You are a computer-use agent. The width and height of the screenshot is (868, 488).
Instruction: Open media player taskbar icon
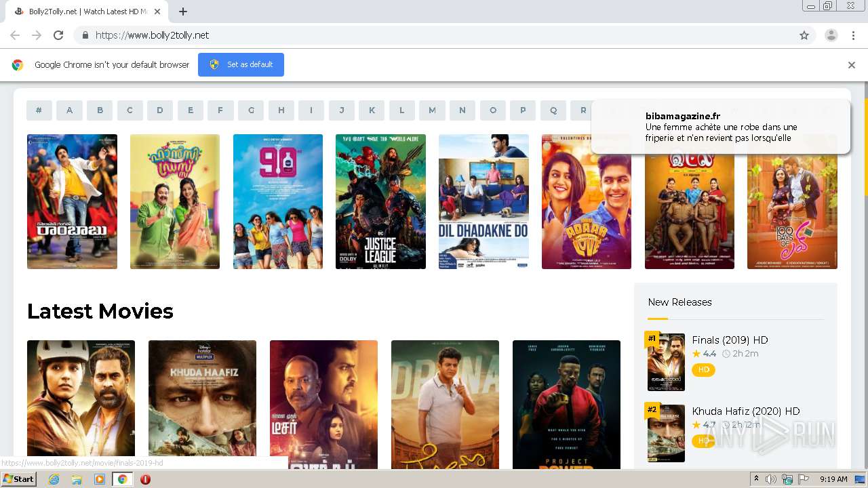[100, 479]
